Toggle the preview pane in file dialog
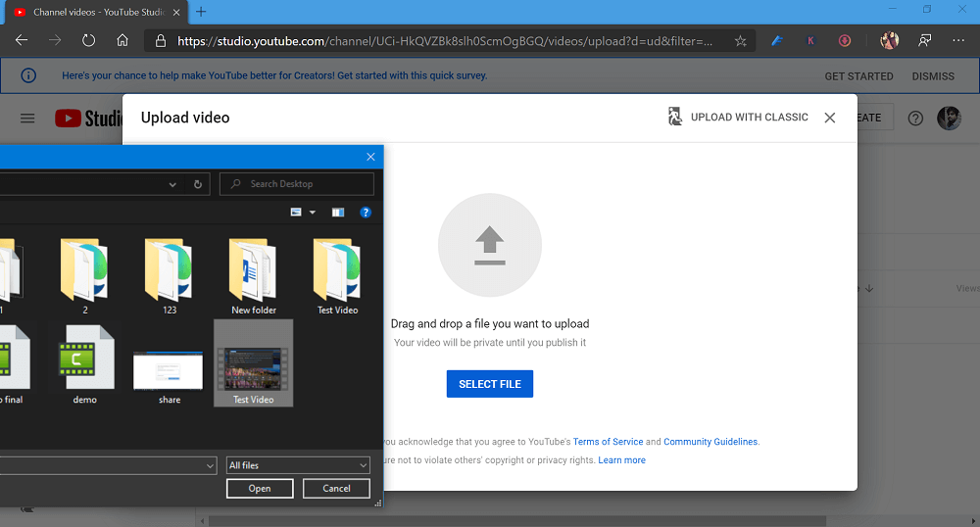This screenshot has width=980, height=527. (338, 213)
